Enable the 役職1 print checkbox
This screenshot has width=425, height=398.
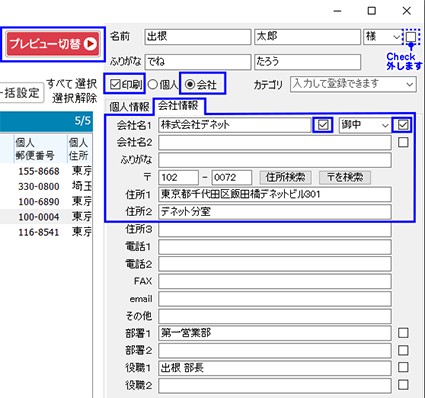point(403,367)
